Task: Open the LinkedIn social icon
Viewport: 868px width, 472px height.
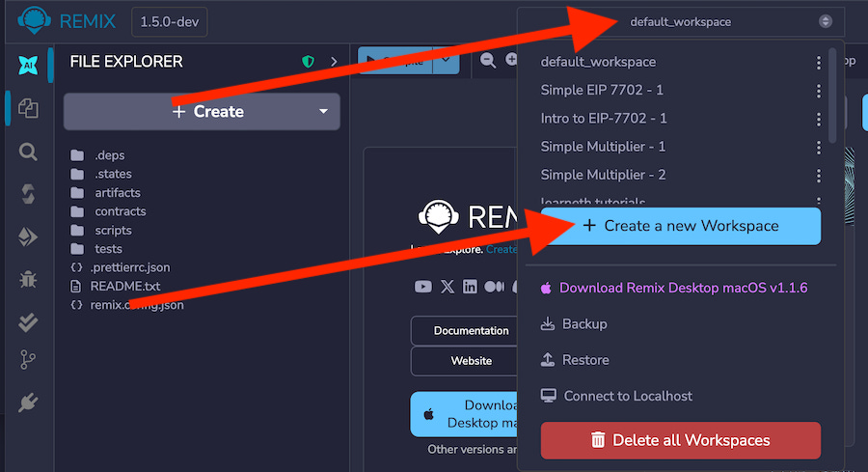Action: [x=470, y=287]
